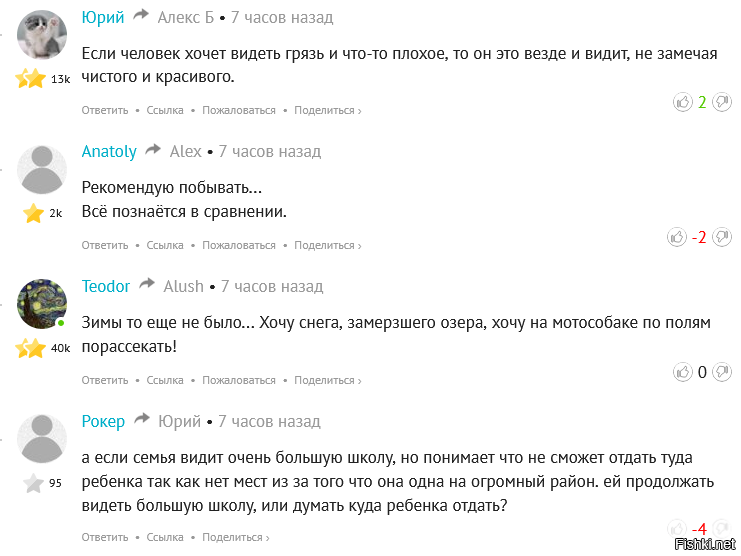Screen dimensions: 741x556
Task: Expand Поделиться menu under Юрий's comment
Action: pos(328,110)
